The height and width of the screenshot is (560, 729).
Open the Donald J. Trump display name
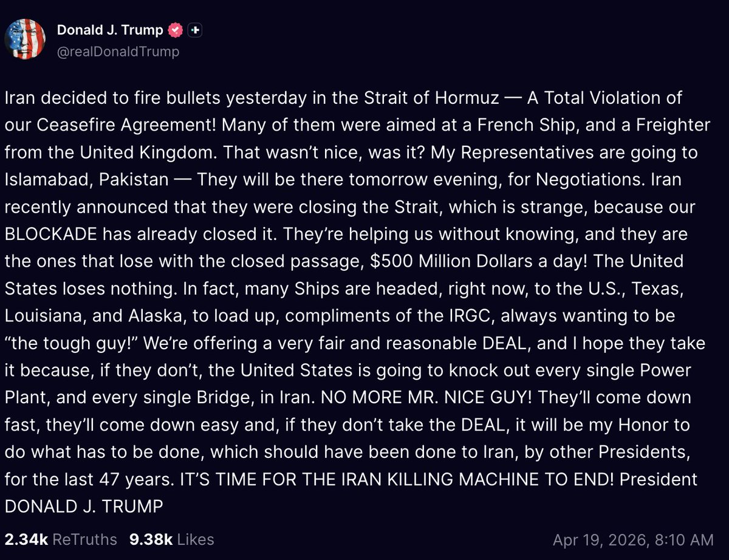click(x=110, y=29)
